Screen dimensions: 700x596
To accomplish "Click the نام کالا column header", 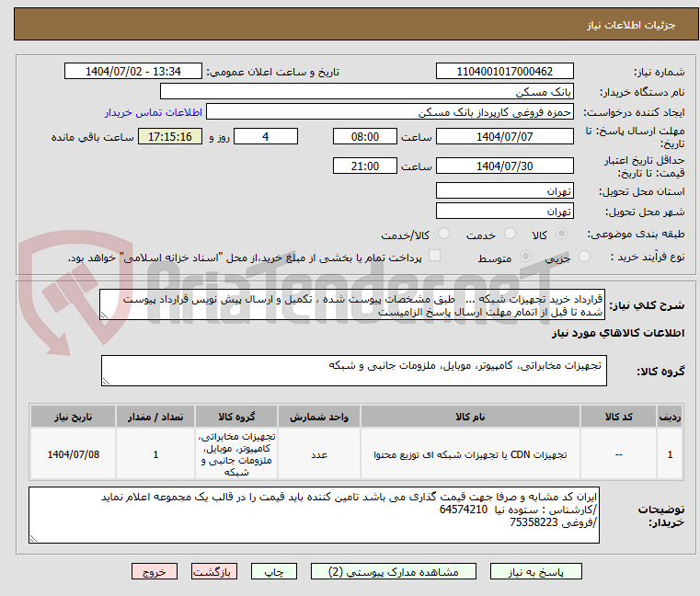I will tap(470, 417).
